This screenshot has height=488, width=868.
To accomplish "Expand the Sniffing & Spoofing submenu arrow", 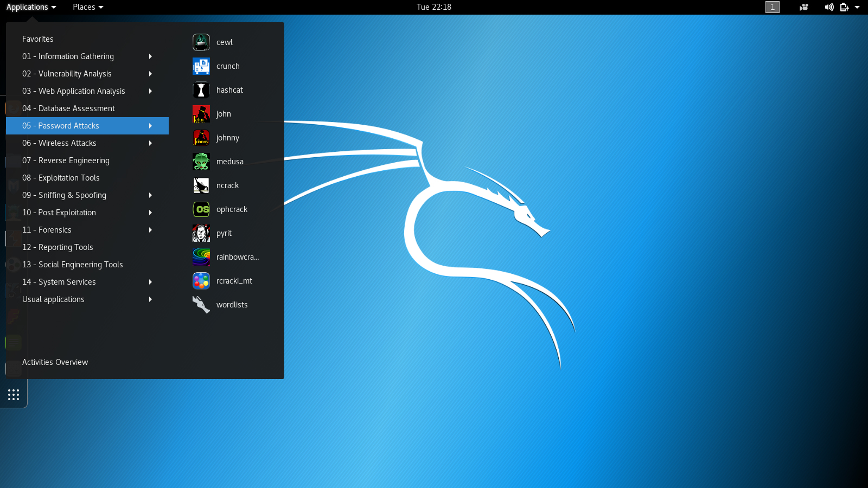I will (150, 195).
